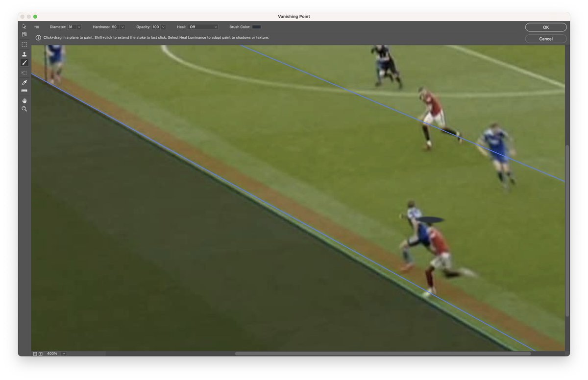The height and width of the screenshot is (380, 588).
Task: Click the Brush Color label
Action: point(240,27)
